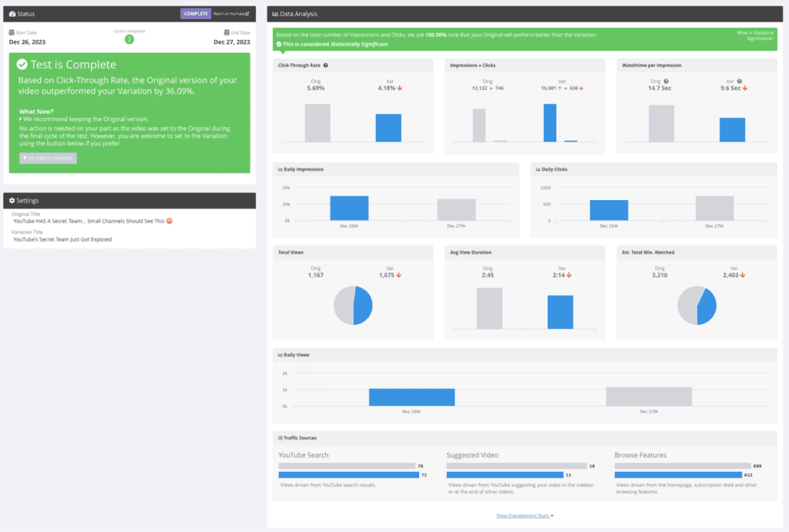
Task: Click the blue YouTube Search traffic bar
Action: [x=346, y=475]
